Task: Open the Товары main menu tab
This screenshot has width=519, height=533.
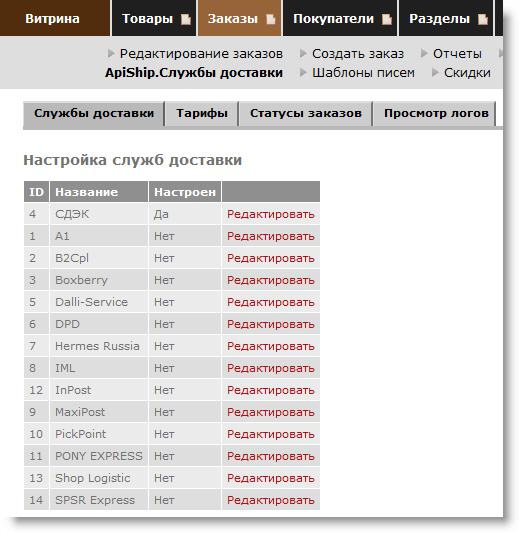Action: pyautogui.click(x=154, y=18)
